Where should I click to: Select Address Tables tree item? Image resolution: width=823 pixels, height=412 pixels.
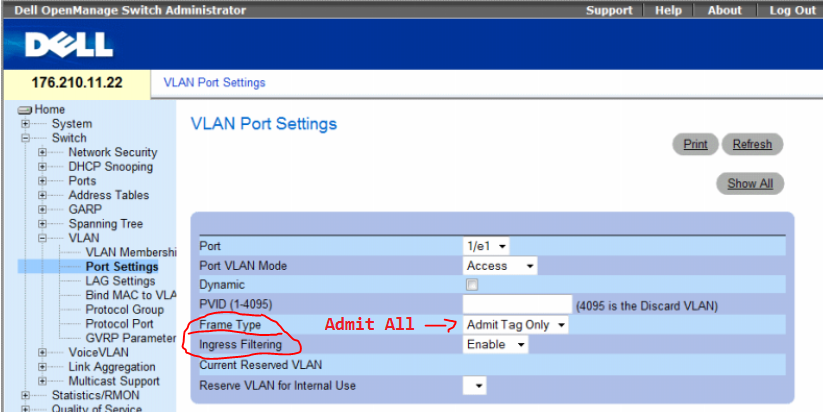(109, 195)
